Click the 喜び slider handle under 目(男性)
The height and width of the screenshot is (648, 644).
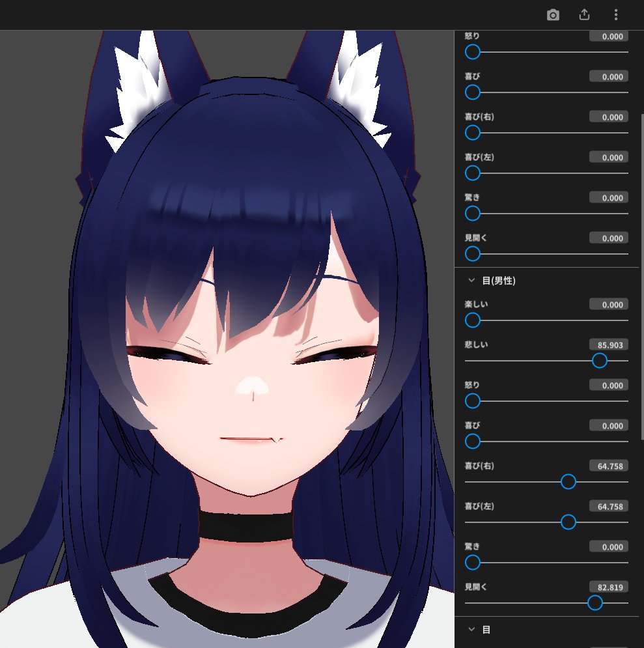(473, 441)
